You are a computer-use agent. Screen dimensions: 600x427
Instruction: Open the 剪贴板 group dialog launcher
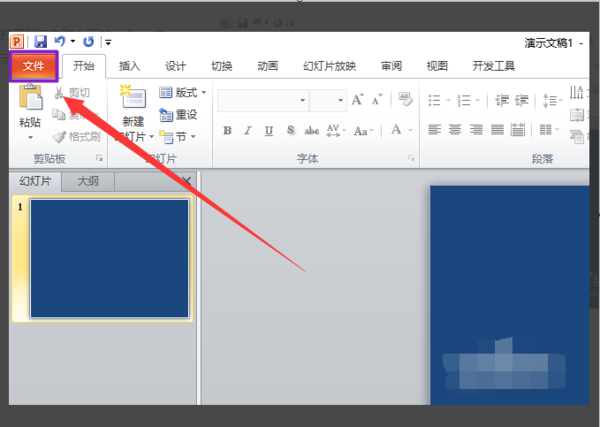tap(99, 158)
